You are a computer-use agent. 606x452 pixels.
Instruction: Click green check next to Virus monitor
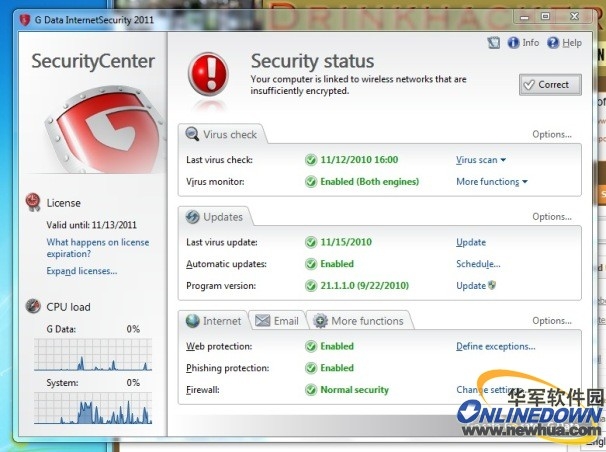click(x=311, y=182)
